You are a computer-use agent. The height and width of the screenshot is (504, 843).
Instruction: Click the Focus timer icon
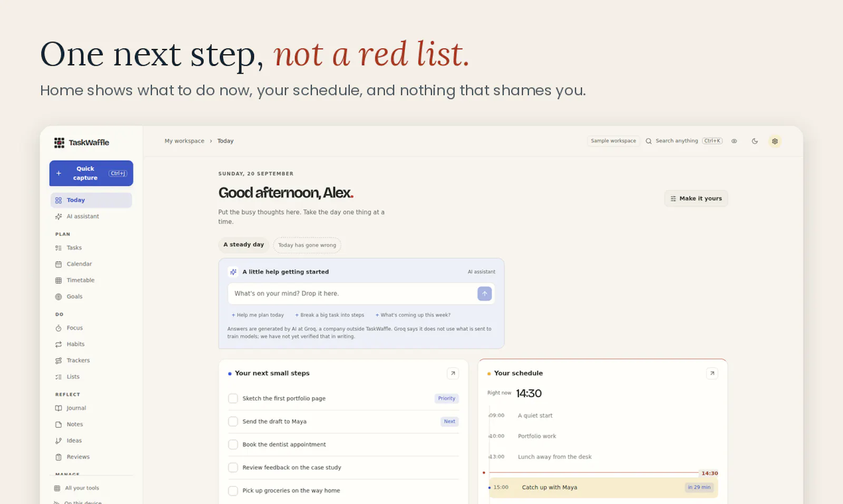[58, 328]
